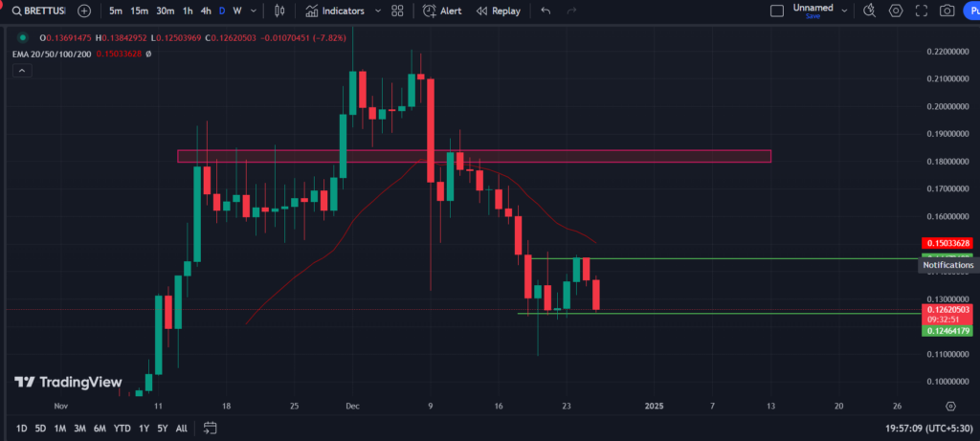Select the 5Y date range
This screenshot has width=980, height=441.
[x=163, y=429]
